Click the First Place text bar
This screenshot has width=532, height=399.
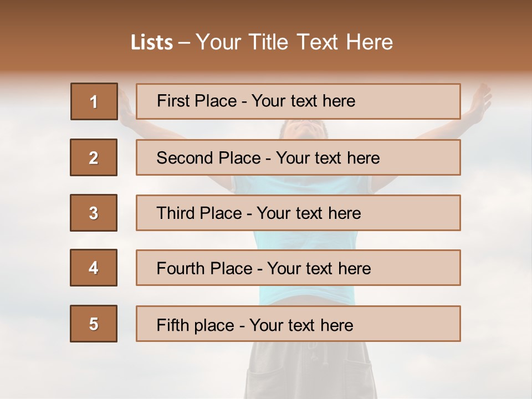(298, 101)
